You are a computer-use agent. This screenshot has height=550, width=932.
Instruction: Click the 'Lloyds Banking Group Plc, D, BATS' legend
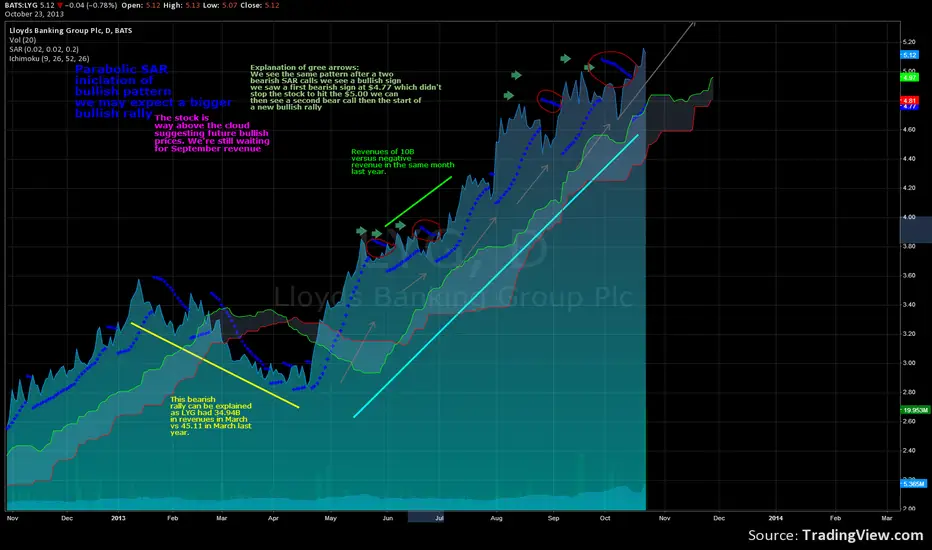pos(71,30)
